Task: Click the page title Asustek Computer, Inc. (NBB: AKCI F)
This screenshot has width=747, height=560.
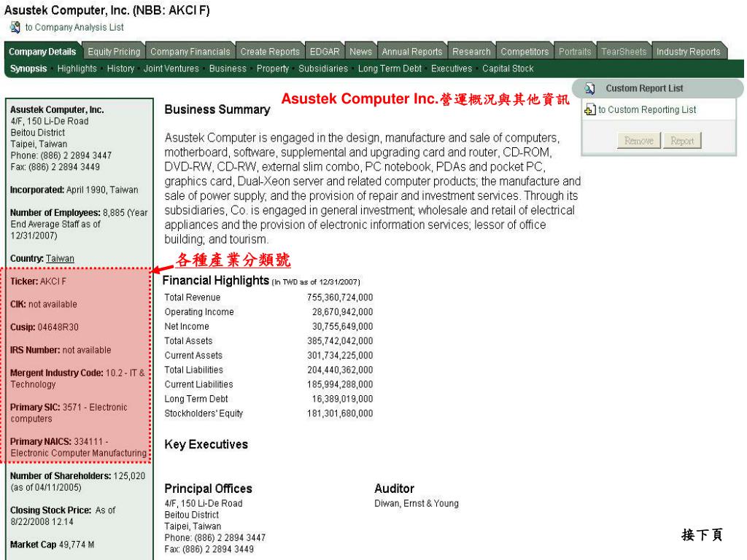Action: 107,10
